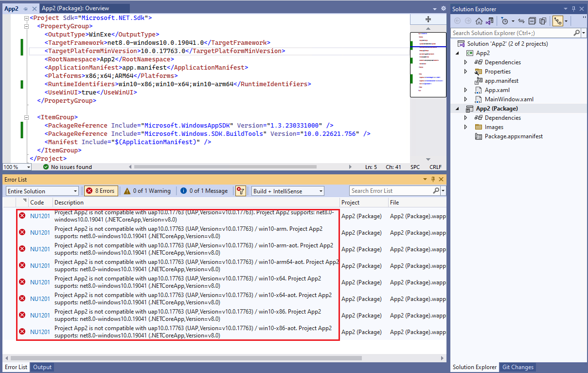
Task: Open the 'Entire Solution' scope dropdown
Action: pyautogui.click(x=42, y=191)
